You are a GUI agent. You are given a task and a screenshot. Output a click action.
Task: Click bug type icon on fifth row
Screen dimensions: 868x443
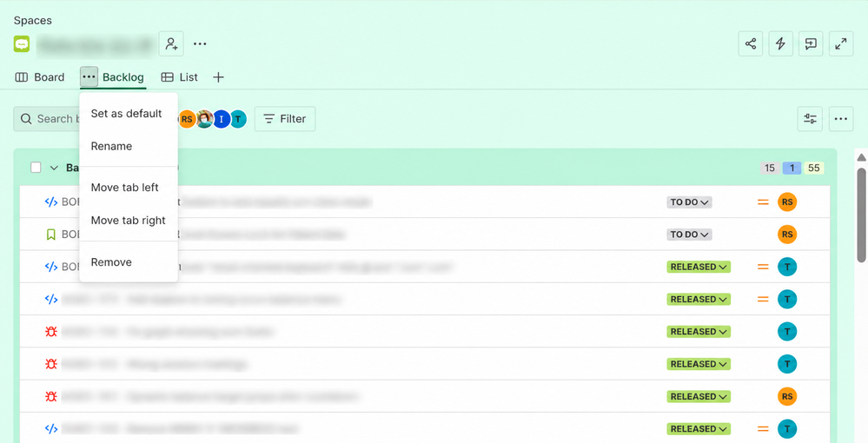[x=51, y=332]
